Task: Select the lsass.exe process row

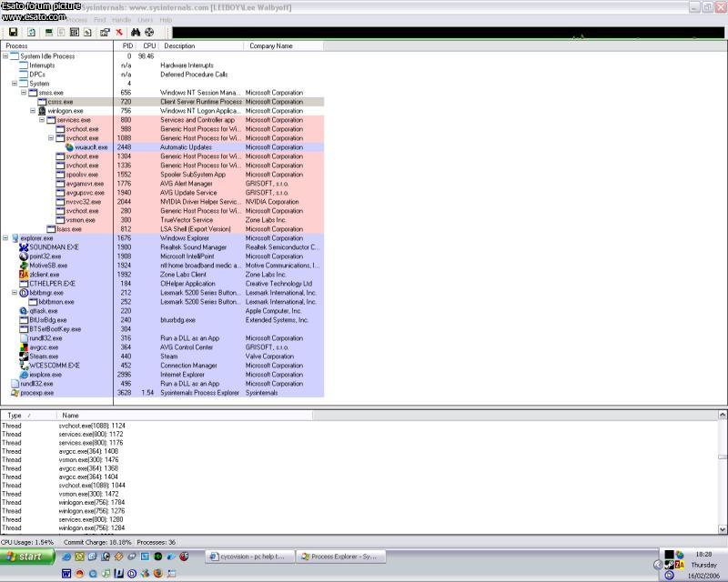Action: pyautogui.click(x=162, y=229)
